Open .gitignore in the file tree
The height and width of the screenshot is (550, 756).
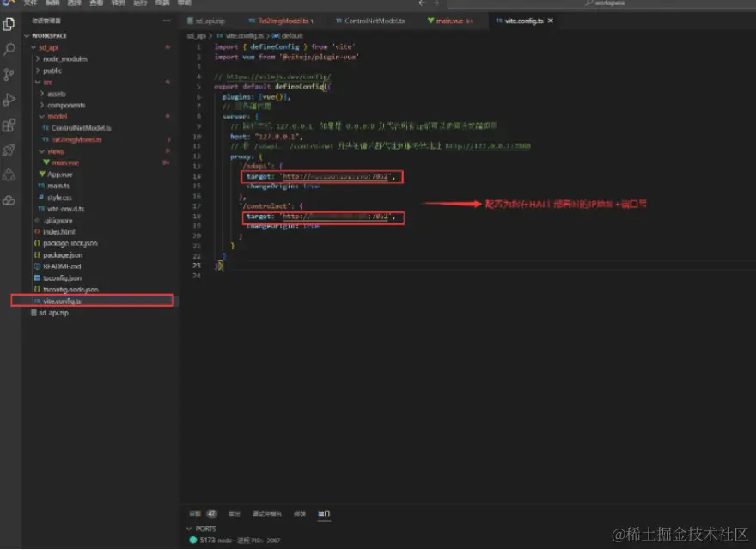(x=58, y=221)
